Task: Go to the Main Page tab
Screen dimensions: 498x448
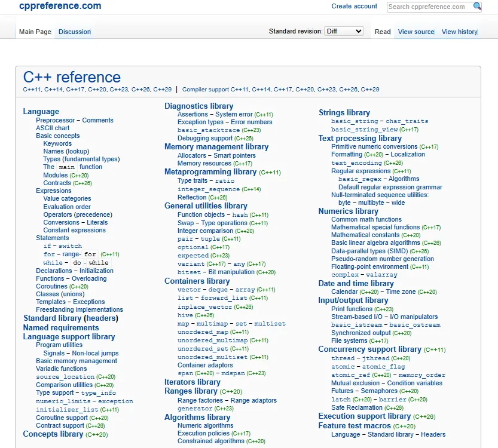Action: [x=35, y=32]
